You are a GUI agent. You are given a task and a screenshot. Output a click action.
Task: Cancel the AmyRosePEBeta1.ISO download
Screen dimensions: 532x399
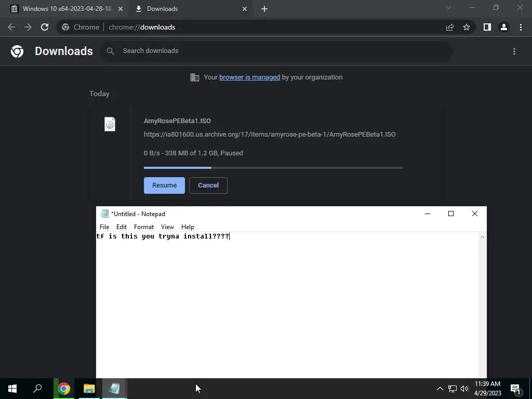(x=208, y=185)
